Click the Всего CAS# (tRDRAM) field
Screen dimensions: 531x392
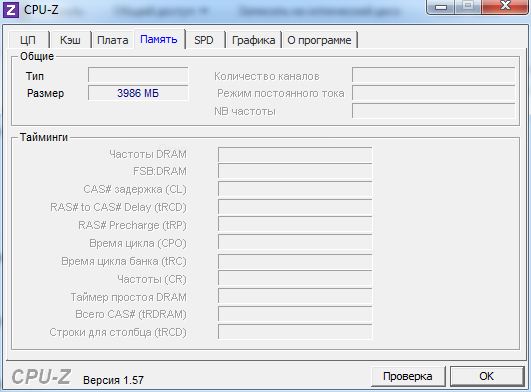[x=295, y=314]
